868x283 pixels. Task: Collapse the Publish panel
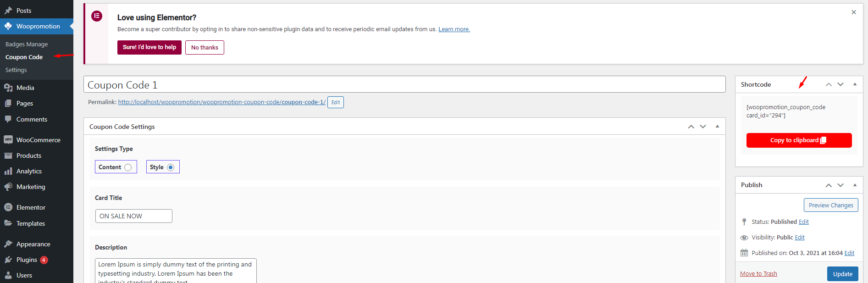coord(855,185)
